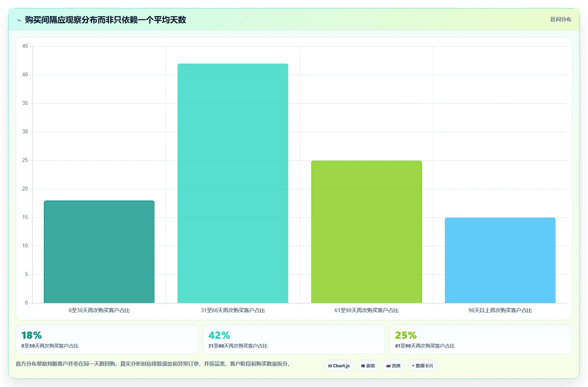Select the Chart.js chip
This screenshot has width=588, height=387.
pyautogui.click(x=339, y=366)
